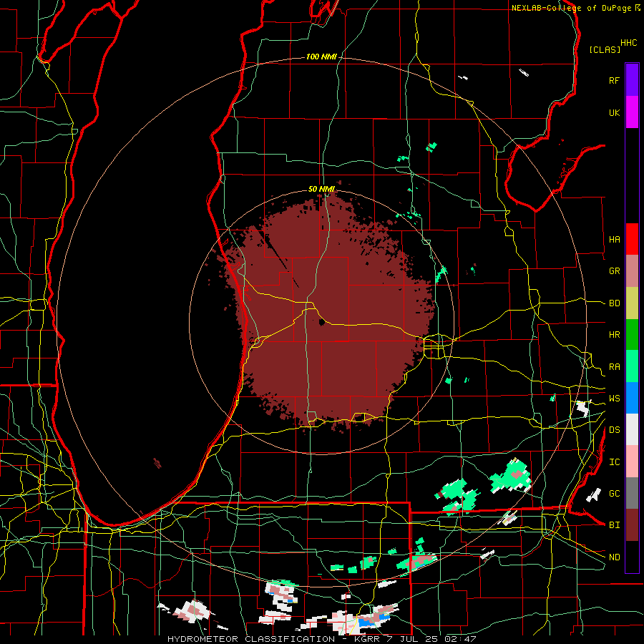Click the DS legend label
This screenshot has height=644, width=644.
point(614,430)
